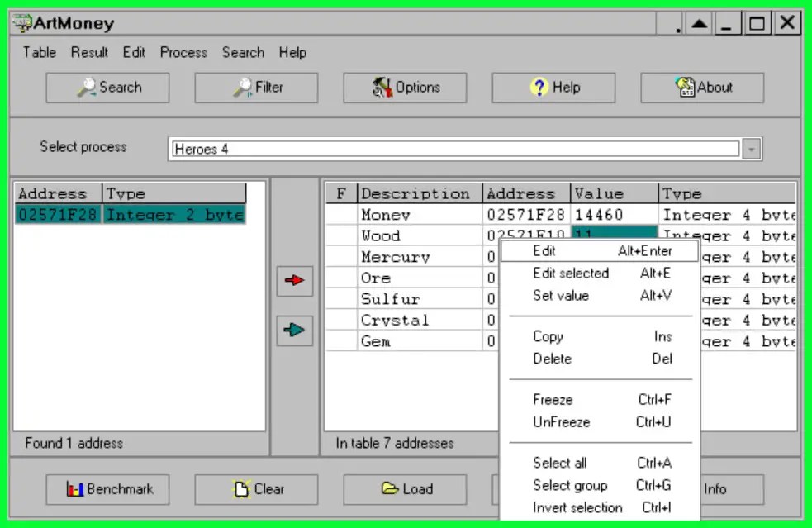The image size is (812, 528).
Task: Click the Money value 14460 cell
Action: click(x=615, y=215)
